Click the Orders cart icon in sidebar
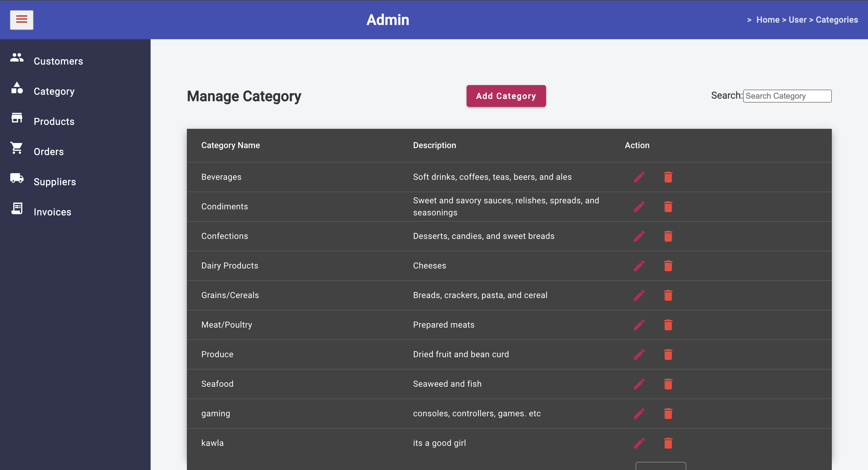Viewport: 868px width, 470px height. click(x=17, y=148)
